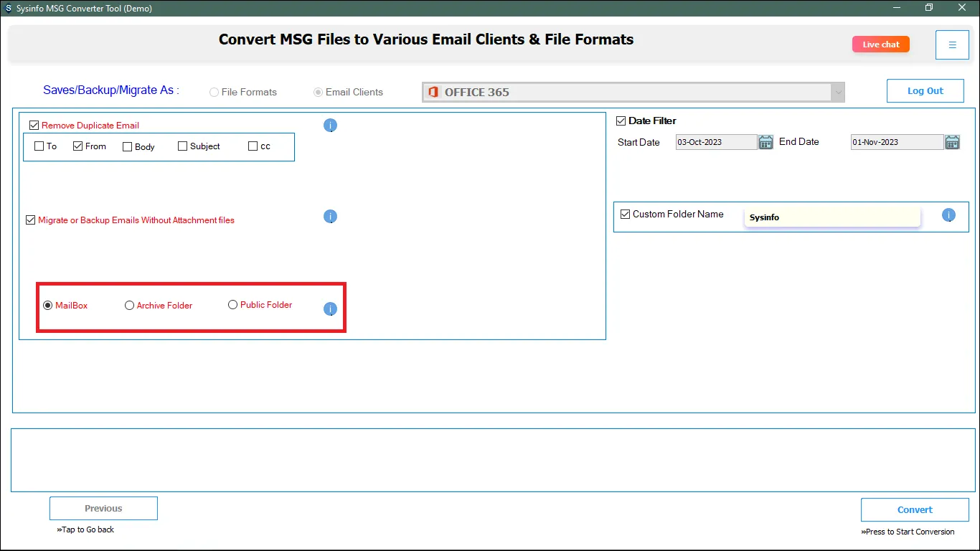Select the MailBox radio option
Viewport: 980px width, 551px height.
pos(48,306)
